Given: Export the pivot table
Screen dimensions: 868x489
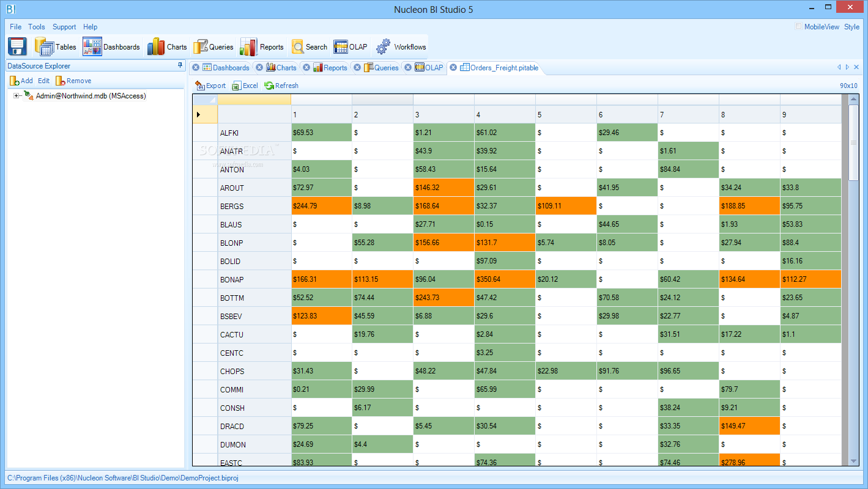Looking at the screenshot, I should point(210,86).
